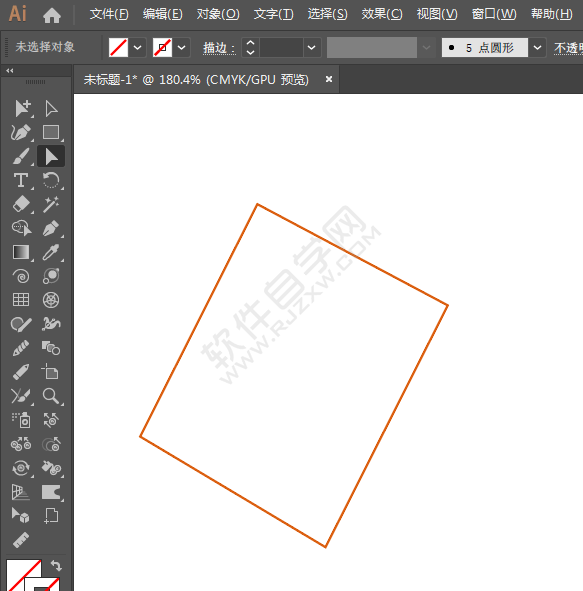Swap fill and stroke colors
This screenshot has width=583, height=591.
(x=56, y=565)
